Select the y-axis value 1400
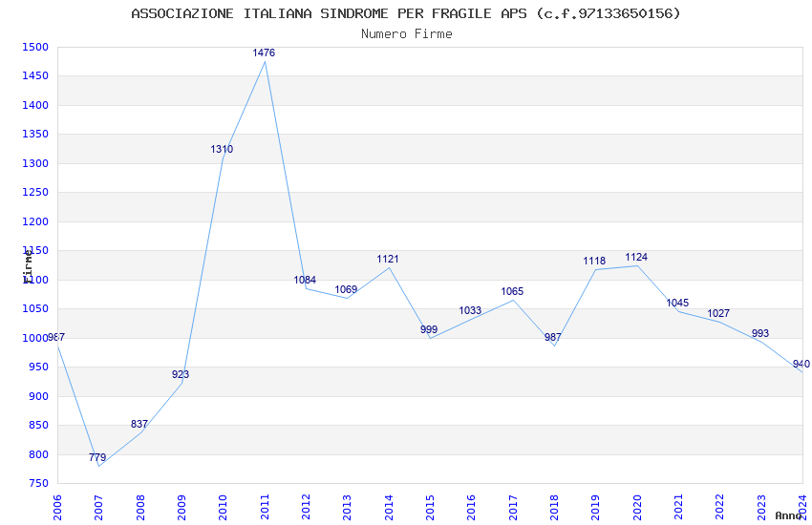The width and height of the screenshot is (812, 525). coord(35,105)
